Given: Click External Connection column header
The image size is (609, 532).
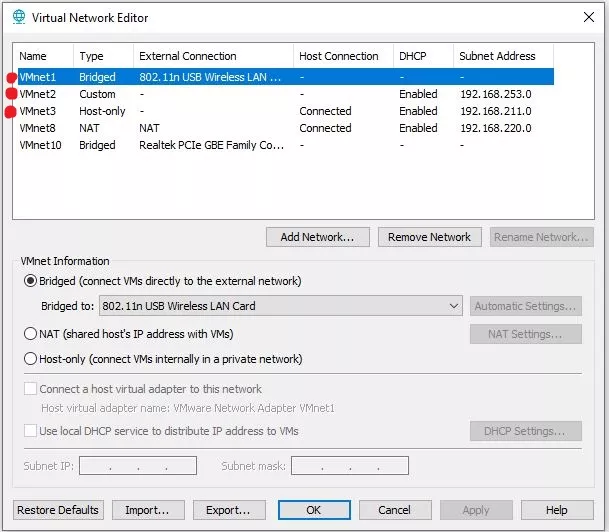Looking at the screenshot, I should [213, 56].
